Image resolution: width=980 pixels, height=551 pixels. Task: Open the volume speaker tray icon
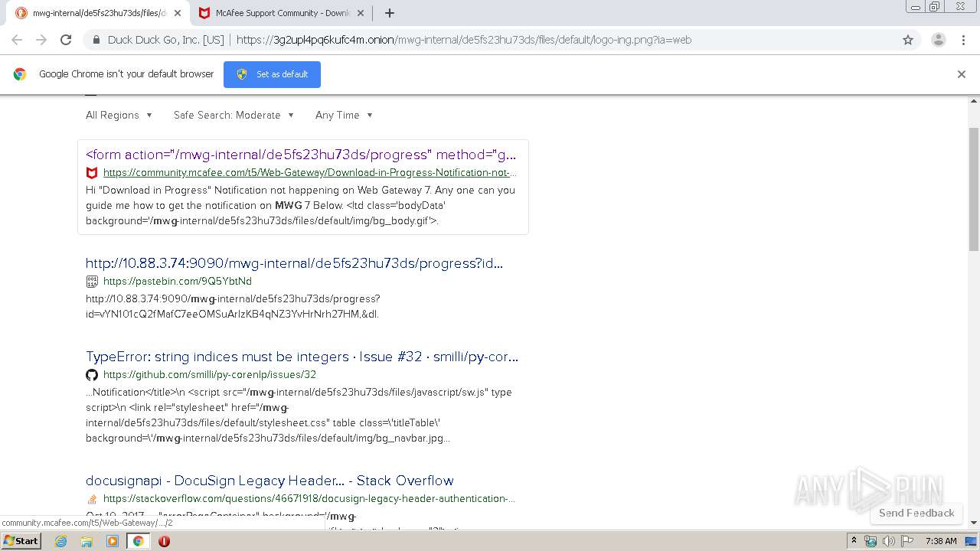tap(889, 541)
